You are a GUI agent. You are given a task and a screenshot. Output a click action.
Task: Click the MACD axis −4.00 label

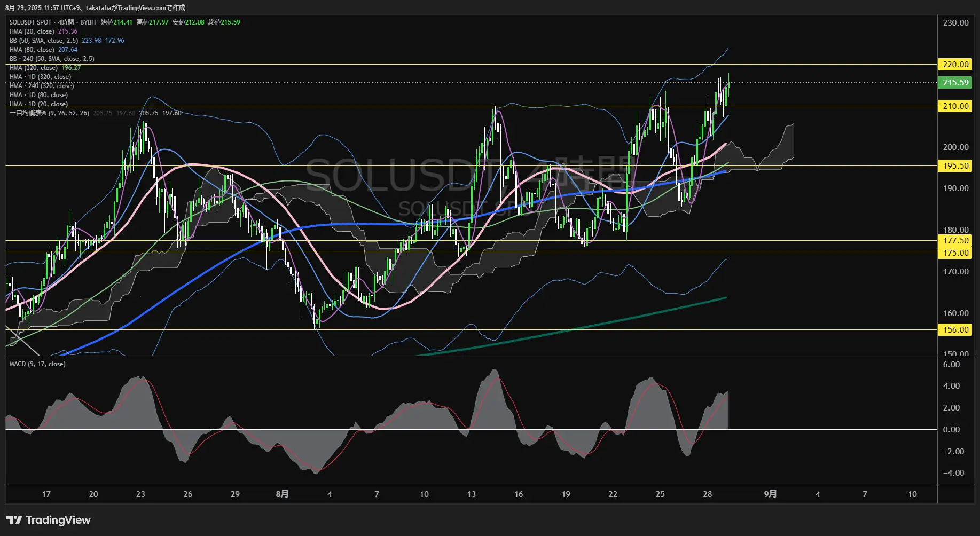click(953, 473)
